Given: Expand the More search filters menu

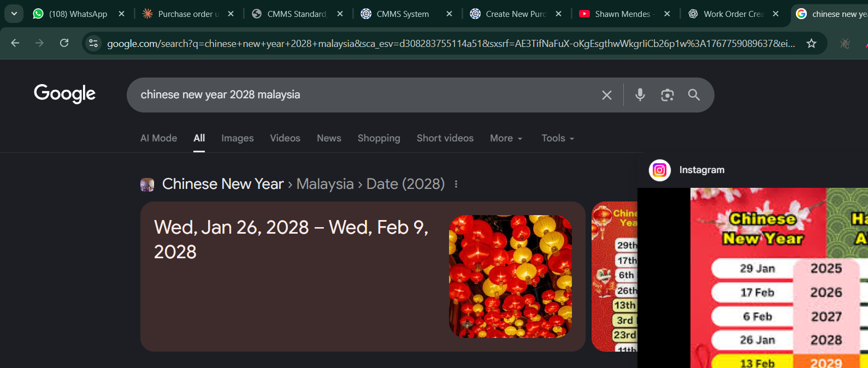Looking at the screenshot, I should tap(506, 138).
